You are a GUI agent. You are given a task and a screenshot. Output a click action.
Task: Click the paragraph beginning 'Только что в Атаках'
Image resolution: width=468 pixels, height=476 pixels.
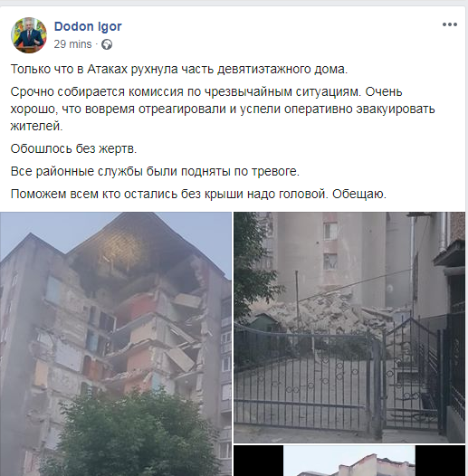[179, 69]
